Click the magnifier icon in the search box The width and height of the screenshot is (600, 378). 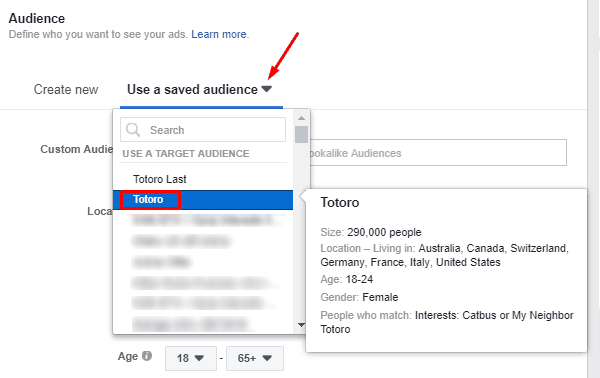click(133, 130)
